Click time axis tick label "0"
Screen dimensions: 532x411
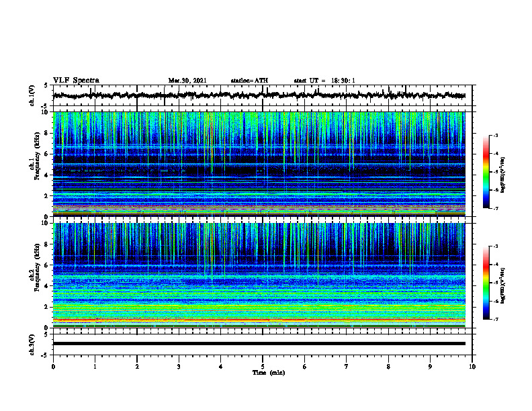pyautogui.click(x=53, y=367)
